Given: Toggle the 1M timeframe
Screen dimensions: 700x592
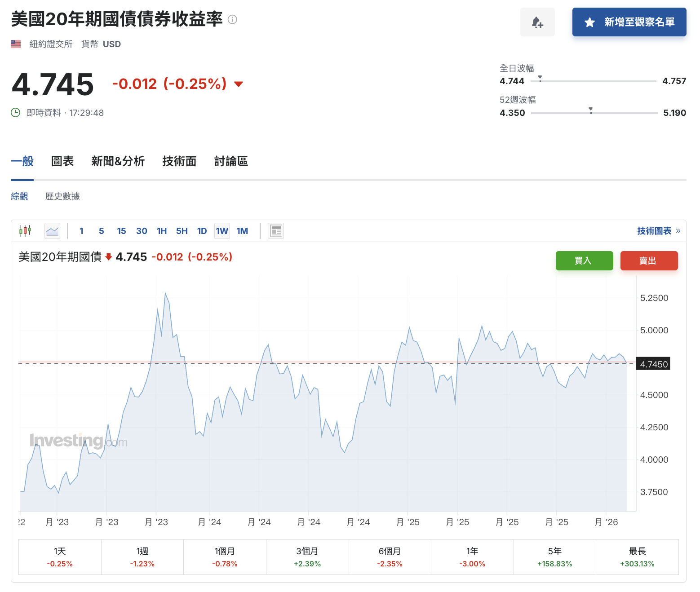Looking at the screenshot, I should coord(242,230).
